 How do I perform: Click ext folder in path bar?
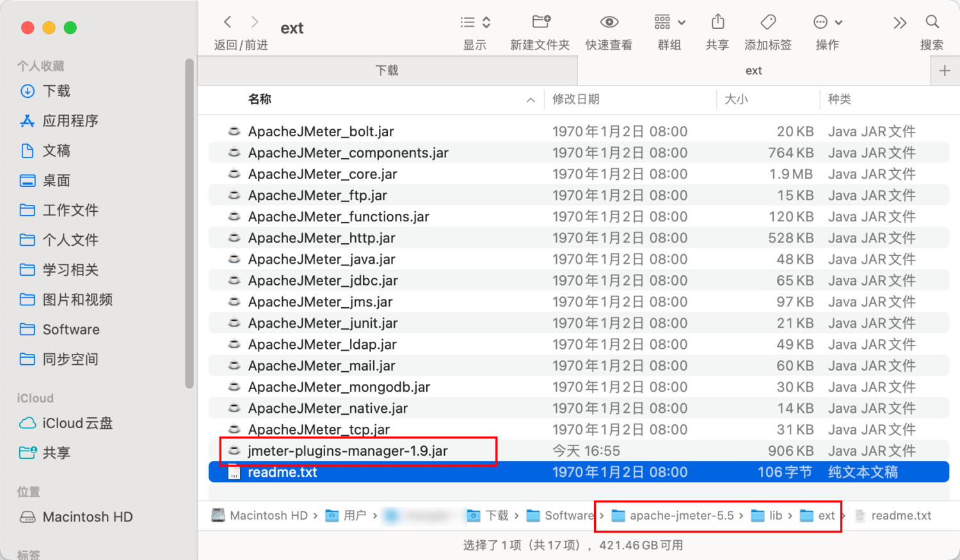[x=818, y=515]
